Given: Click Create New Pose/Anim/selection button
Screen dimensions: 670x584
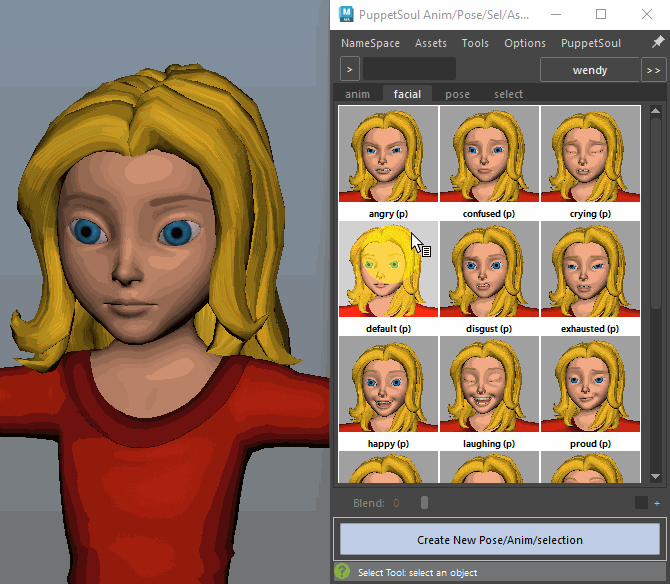Looking at the screenshot, I should (x=500, y=540).
